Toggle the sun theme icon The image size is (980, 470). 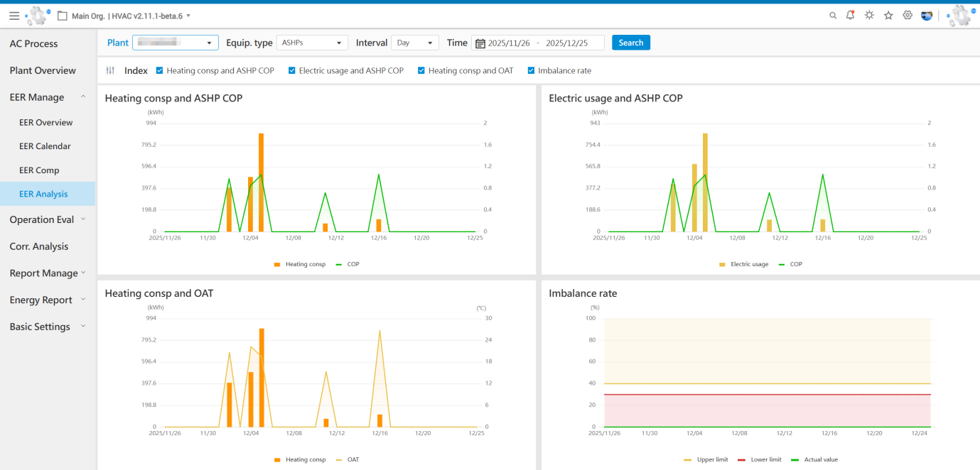pyautogui.click(x=869, y=16)
